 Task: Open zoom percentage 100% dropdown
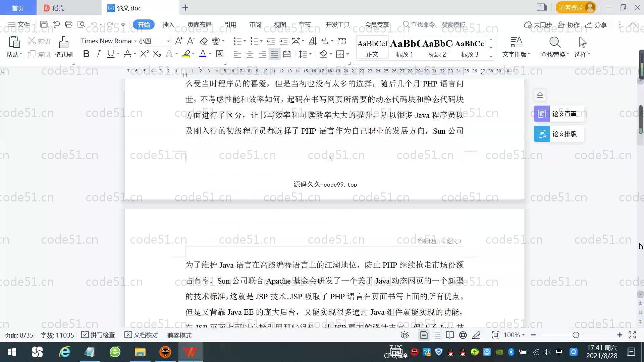[514, 335]
